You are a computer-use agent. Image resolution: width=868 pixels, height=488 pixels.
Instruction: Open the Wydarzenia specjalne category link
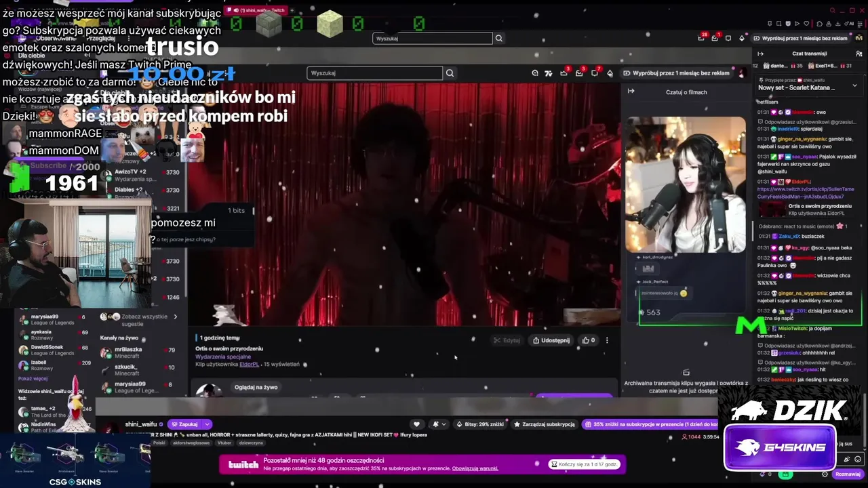223,357
